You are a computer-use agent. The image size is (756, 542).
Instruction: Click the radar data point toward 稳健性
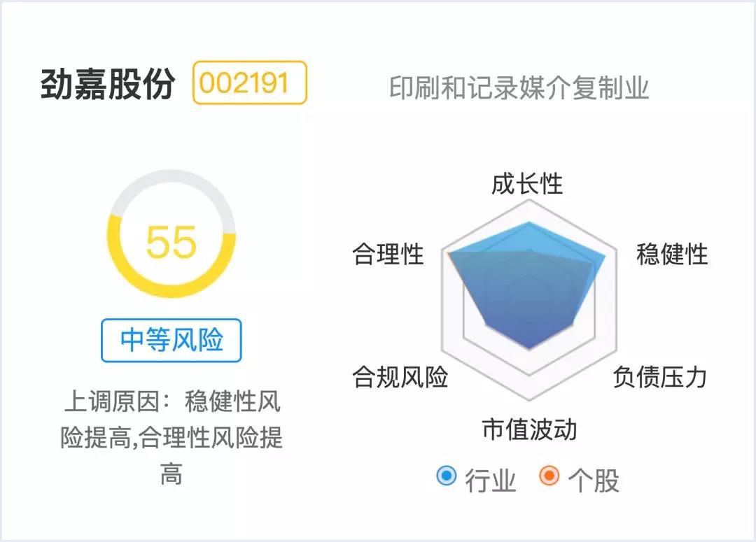click(x=606, y=256)
